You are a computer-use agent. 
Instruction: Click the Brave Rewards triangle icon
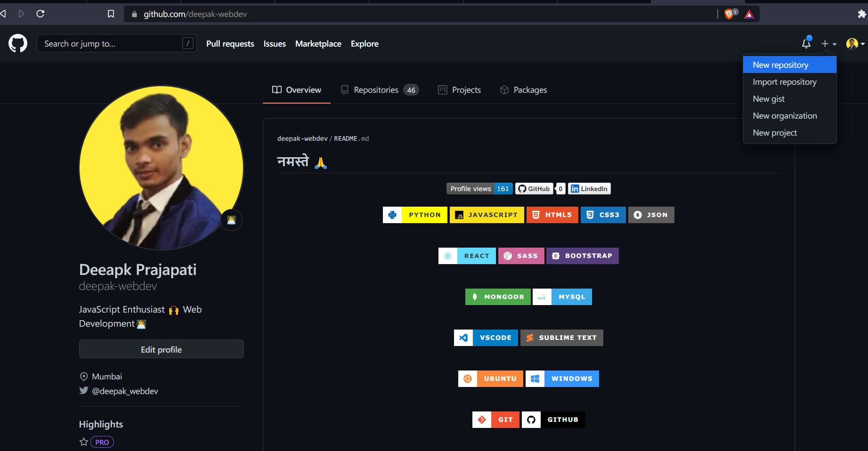749,14
